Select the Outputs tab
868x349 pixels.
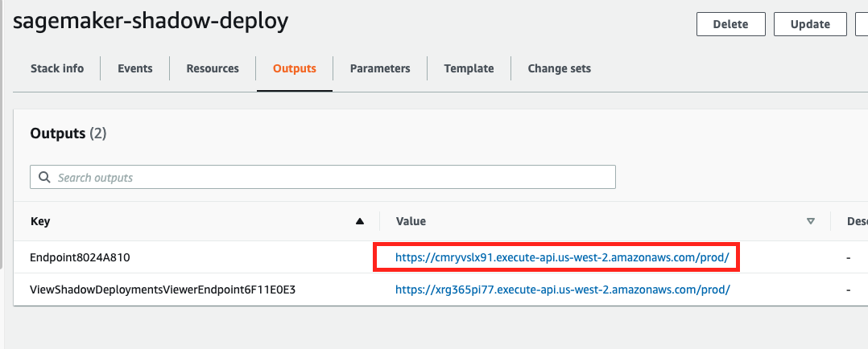(x=295, y=68)
